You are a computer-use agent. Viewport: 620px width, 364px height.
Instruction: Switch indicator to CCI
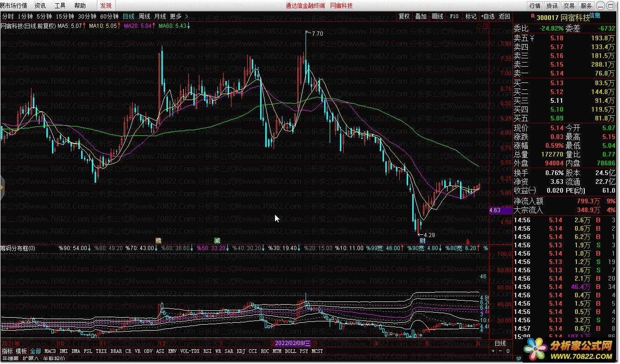click(x=253, y=351)
